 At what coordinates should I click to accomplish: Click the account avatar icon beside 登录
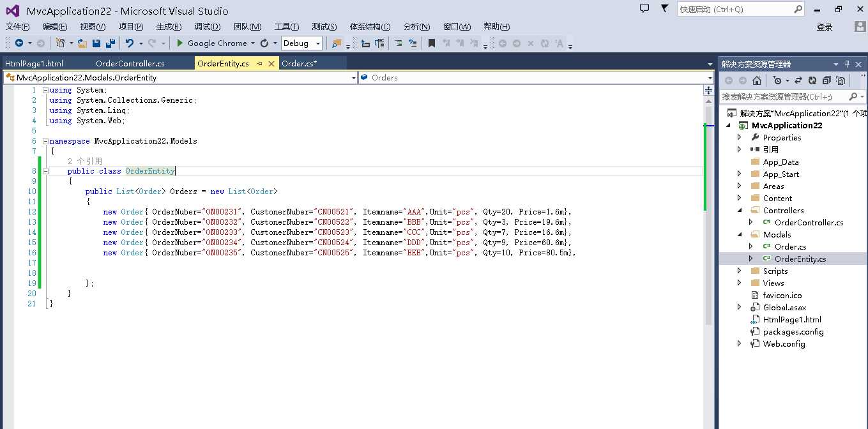860,26
